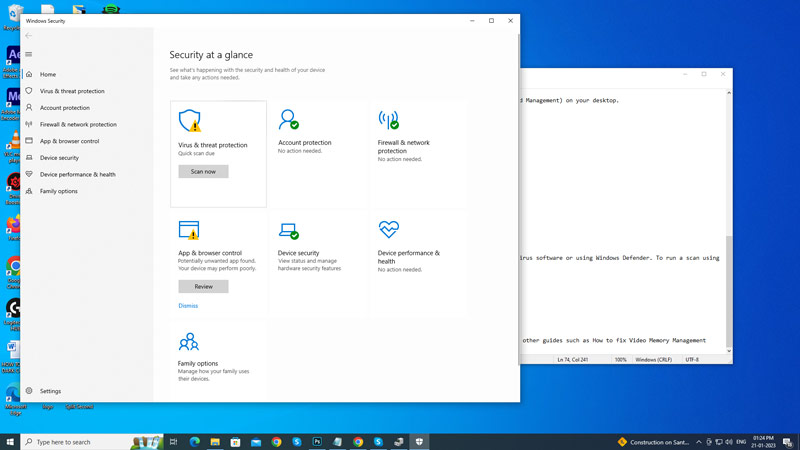The width and height of the screenshot is (800, 450).
Task: Click 'UTF-8' encoding in Notepad status bar
Action: coord(692,360)
